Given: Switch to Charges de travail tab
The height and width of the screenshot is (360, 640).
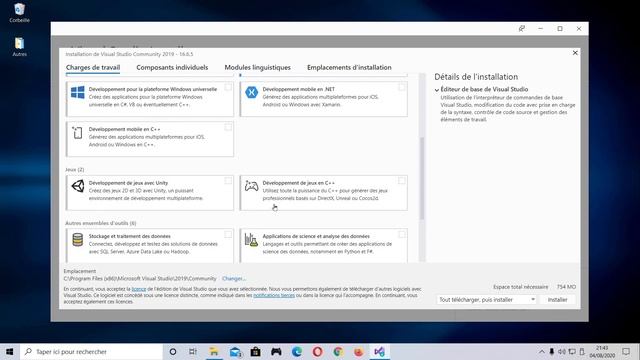Looking at the screenshot, I should [x=93, y=67].
